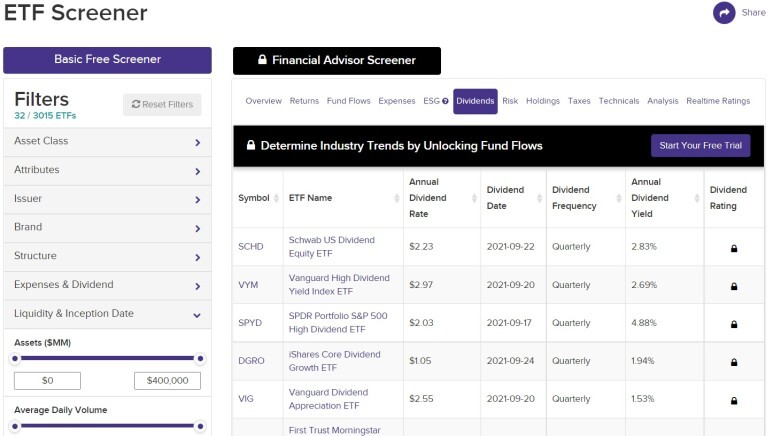This screenshot has width=773, height=436.
Task: Click Start Your Free Trial button
Action: (701, 145)
